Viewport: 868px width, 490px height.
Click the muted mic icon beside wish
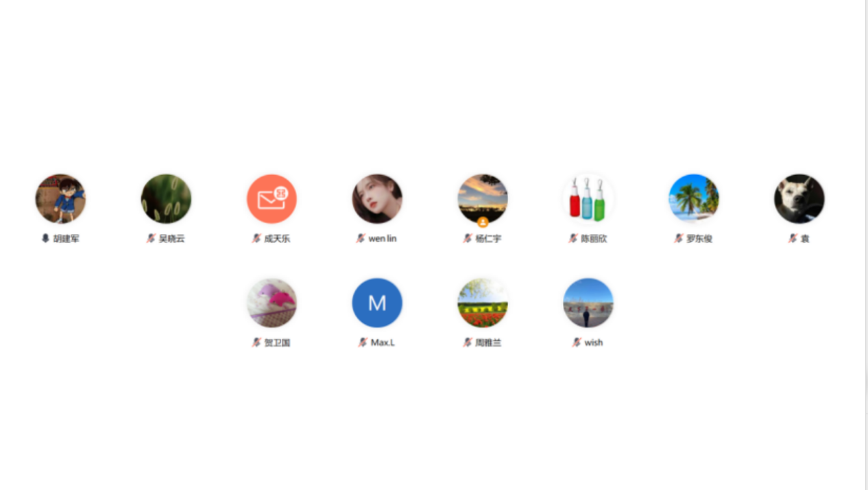[577, 342]
